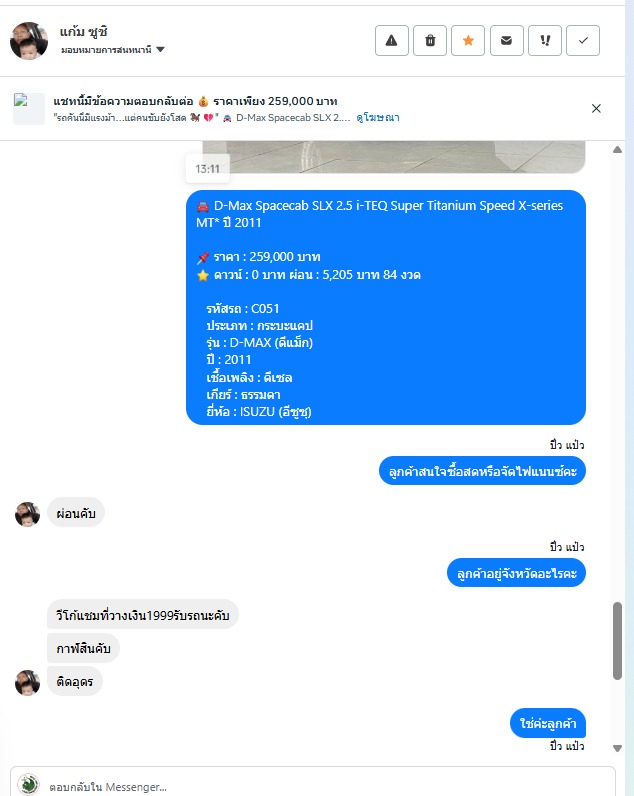Dismiss the ad reply banner
Image resolution: width=634 pixels, height=796 pixels.
(596, 109)
